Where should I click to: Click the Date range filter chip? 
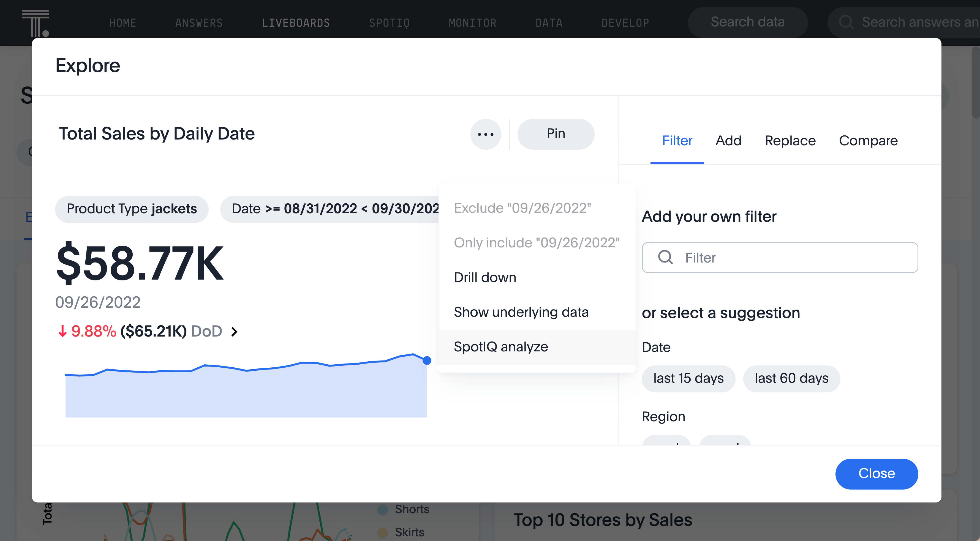pyautogui.click(x=330, y=209)
